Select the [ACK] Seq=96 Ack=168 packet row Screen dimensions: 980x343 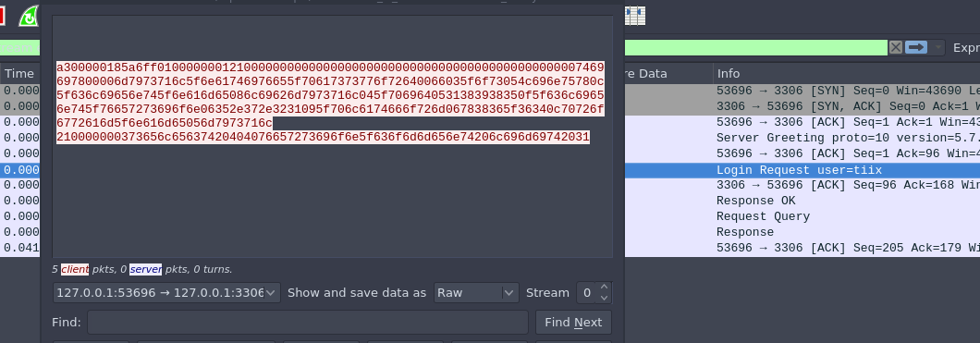[802, 185]
